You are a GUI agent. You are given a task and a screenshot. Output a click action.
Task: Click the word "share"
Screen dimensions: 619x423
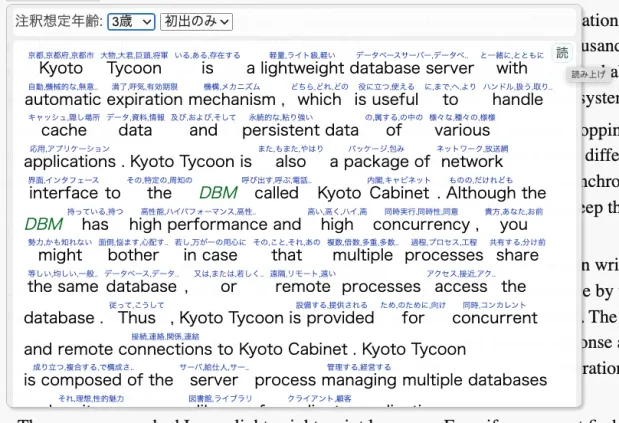pos(517,255)
